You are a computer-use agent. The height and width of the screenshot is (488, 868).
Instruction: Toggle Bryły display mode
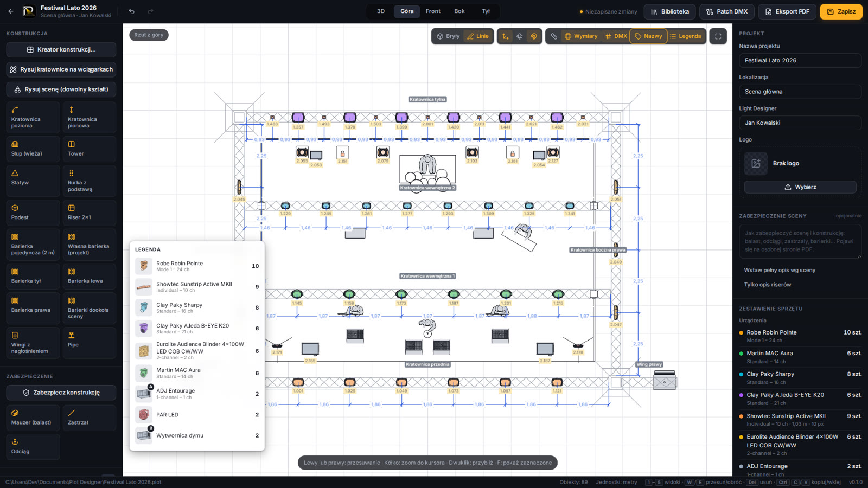pos(448,36)
